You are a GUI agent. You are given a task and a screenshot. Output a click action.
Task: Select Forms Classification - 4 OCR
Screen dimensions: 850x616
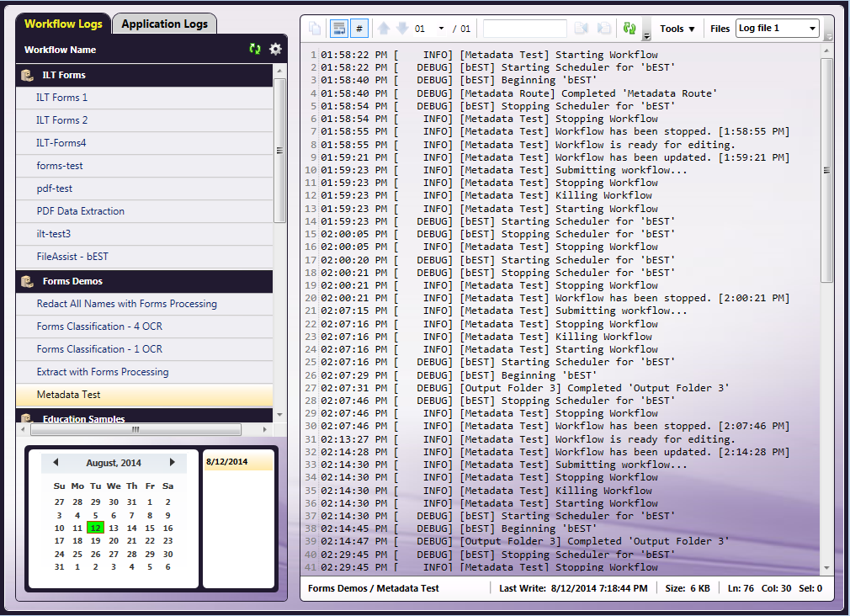pyautogui.click(x=144, y=327)
